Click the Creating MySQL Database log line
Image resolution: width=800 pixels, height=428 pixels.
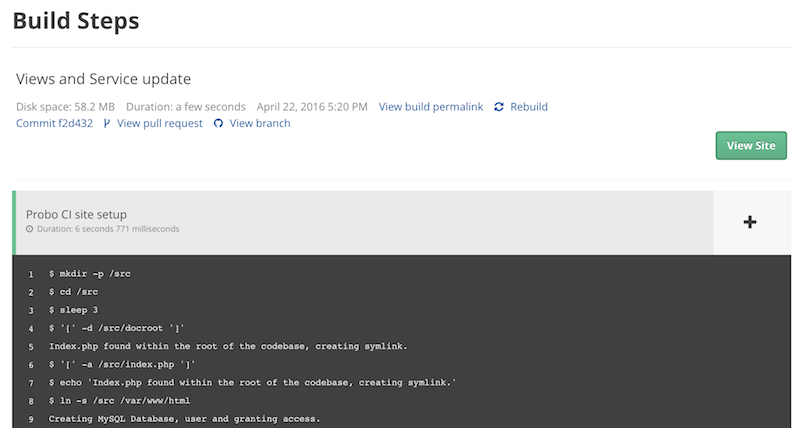point(185,418)
